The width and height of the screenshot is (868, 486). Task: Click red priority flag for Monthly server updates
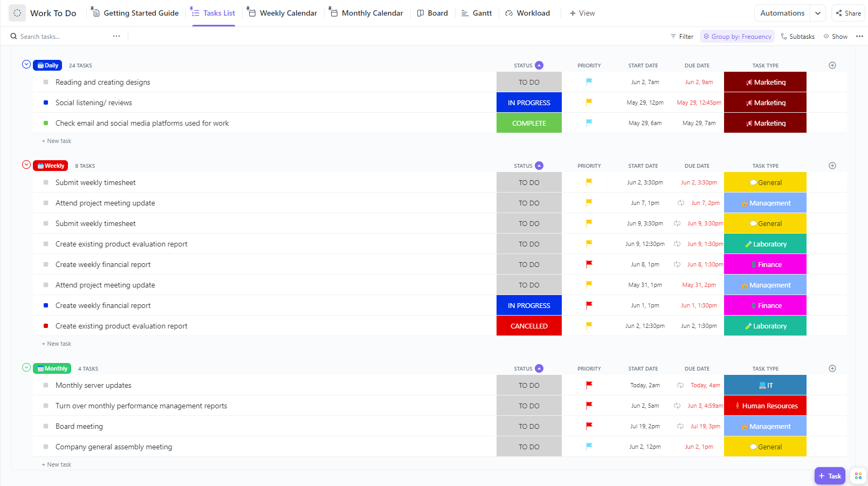(589, 385)
